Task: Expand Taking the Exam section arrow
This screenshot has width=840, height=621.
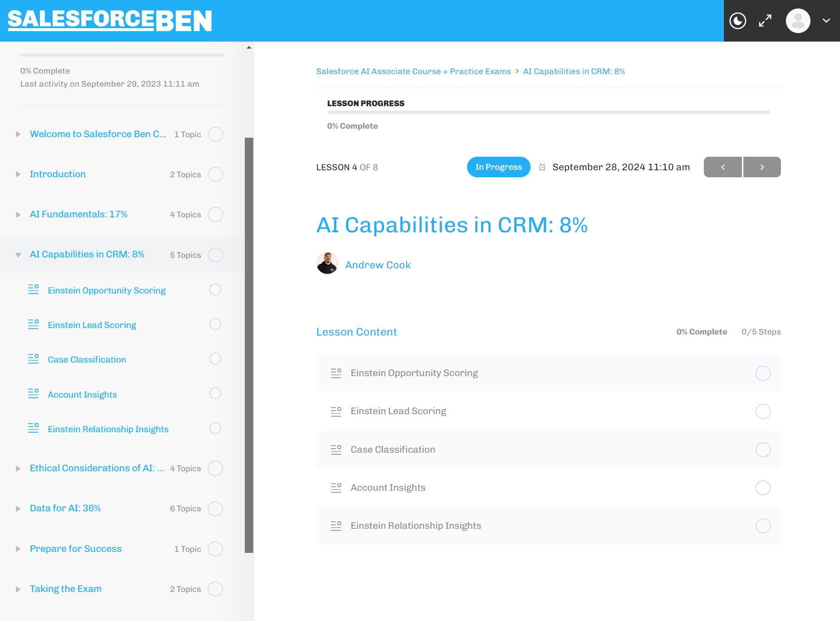Action: click(18, 589)
